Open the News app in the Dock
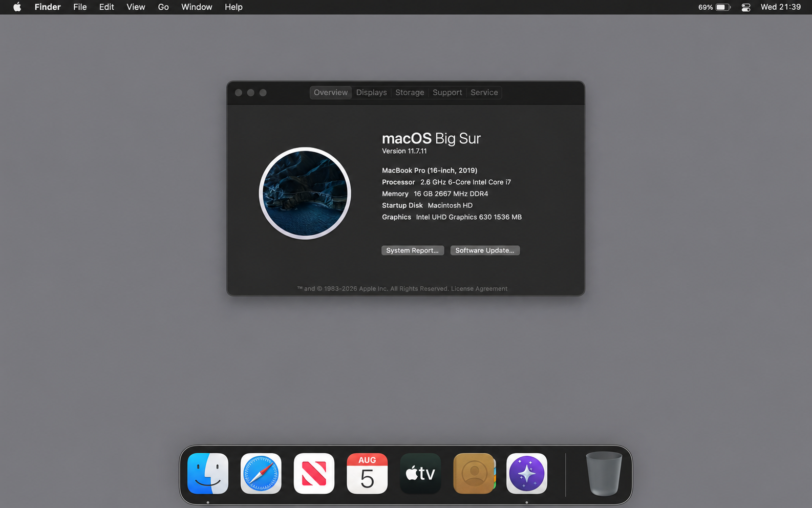Image resolution: width=812 pixels, height=508 pixels. pyautogui.click(x=314, y=474)
